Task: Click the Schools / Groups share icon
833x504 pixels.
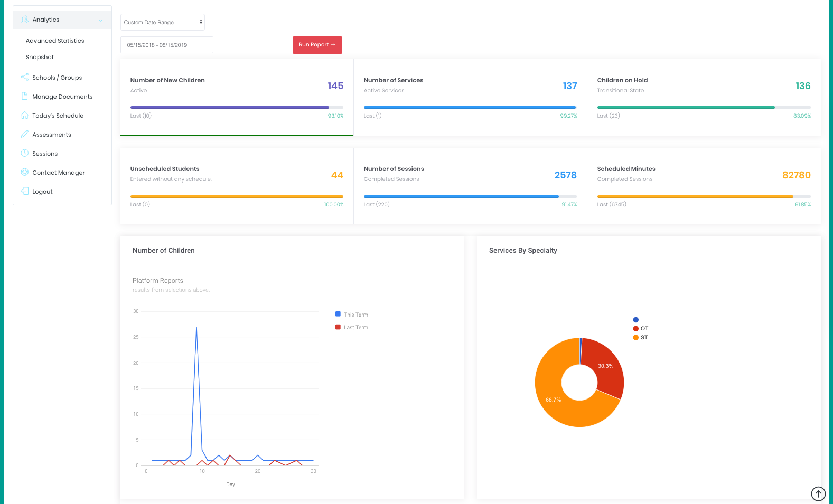Action: (x=24, y=78)
